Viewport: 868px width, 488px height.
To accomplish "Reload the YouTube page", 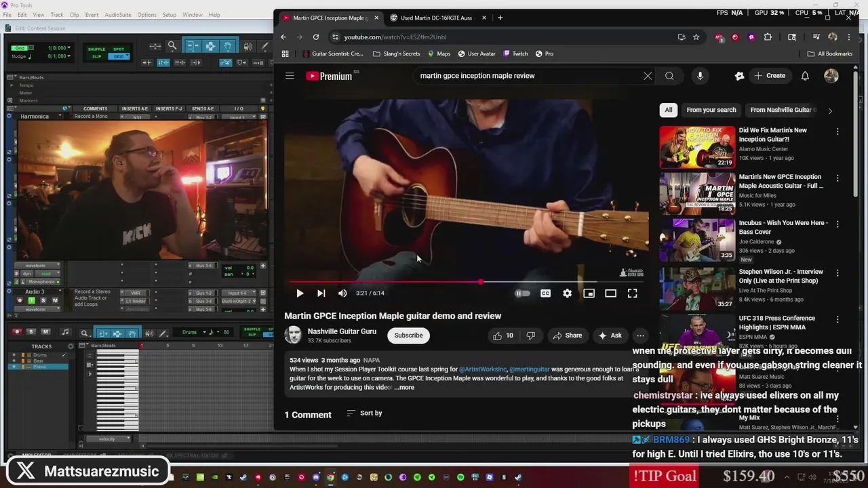I will tap(315, 37).
